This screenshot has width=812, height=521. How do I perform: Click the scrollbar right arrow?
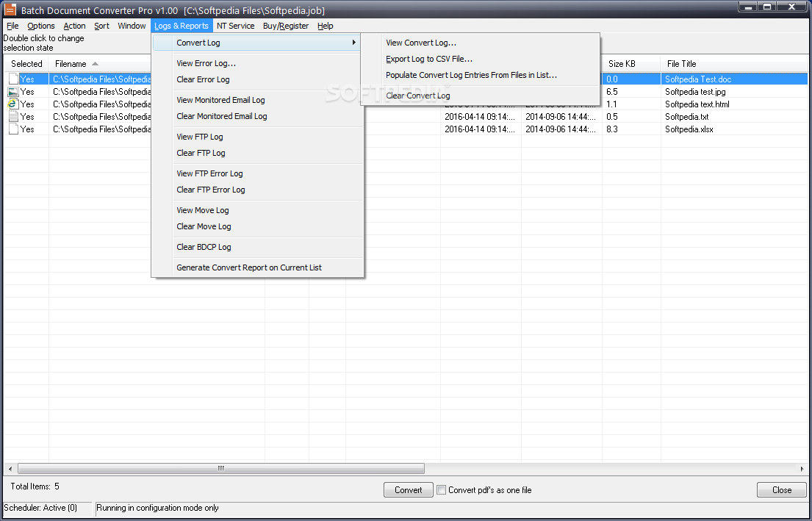point(802,469)
